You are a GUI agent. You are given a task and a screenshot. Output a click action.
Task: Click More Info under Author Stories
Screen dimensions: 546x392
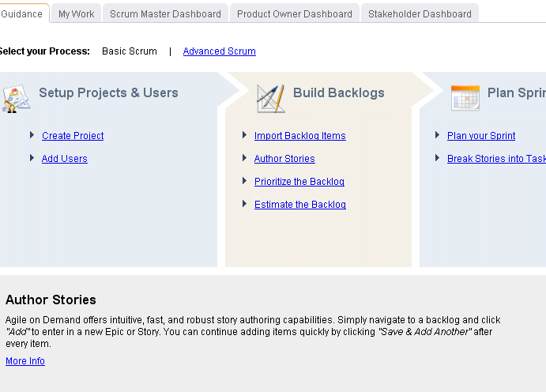(25, 361)
